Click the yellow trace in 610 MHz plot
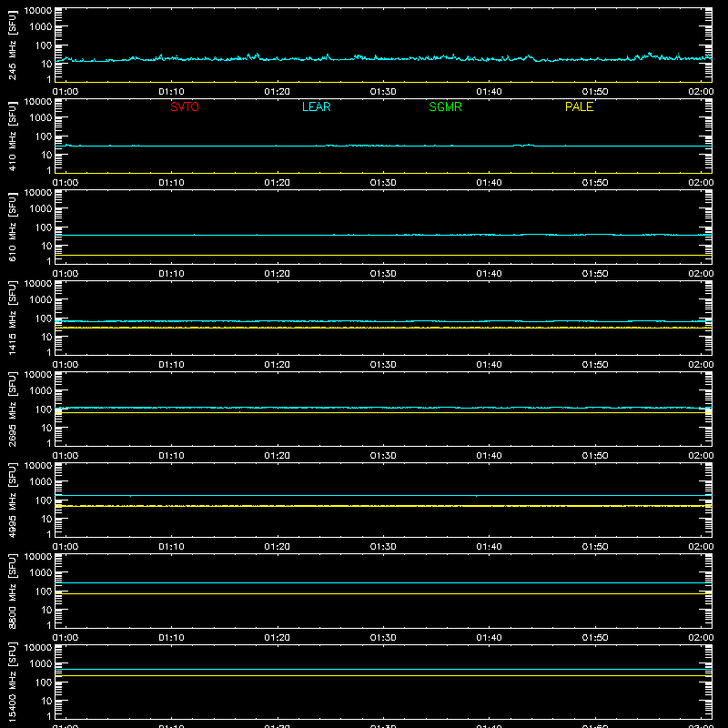The height and width of the screenshot is (728, 728). pyautogui.click(x=383, y=256)
